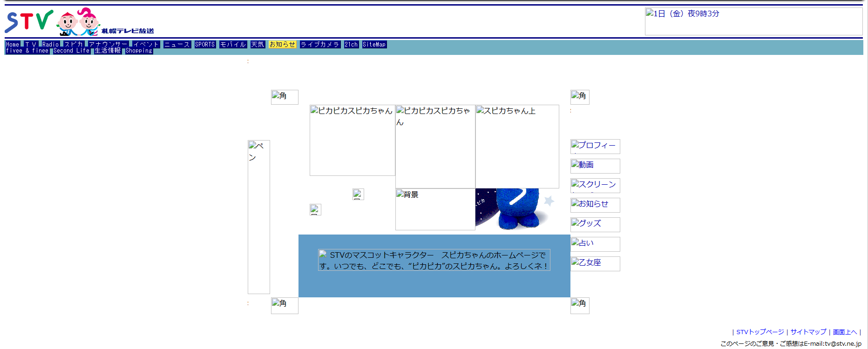The image size is (868, 349).
Task: Open the グッズ side image link
Action: click(595, 224)
